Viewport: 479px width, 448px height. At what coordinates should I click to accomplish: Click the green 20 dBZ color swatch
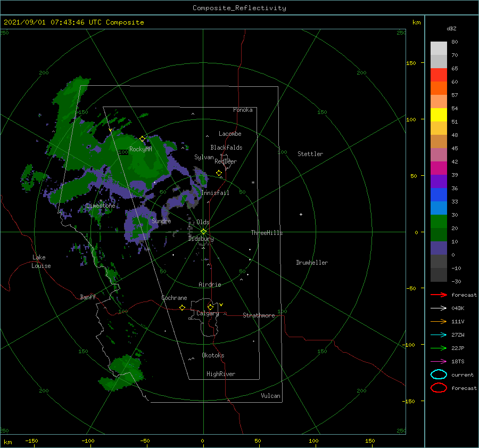pos(439,222)
